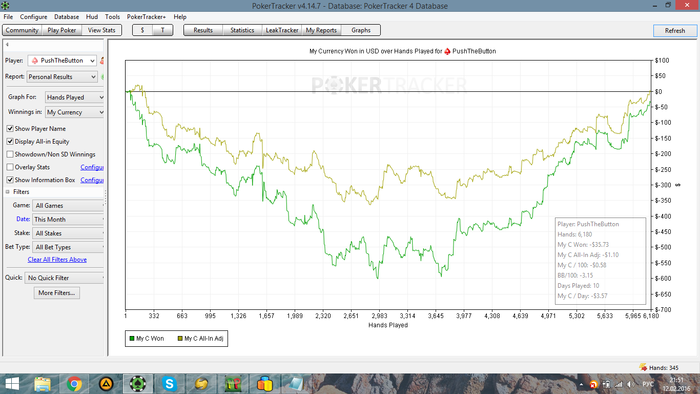The image size is (700, 394).
Task: Open the File menu
Action: (8, 17)
